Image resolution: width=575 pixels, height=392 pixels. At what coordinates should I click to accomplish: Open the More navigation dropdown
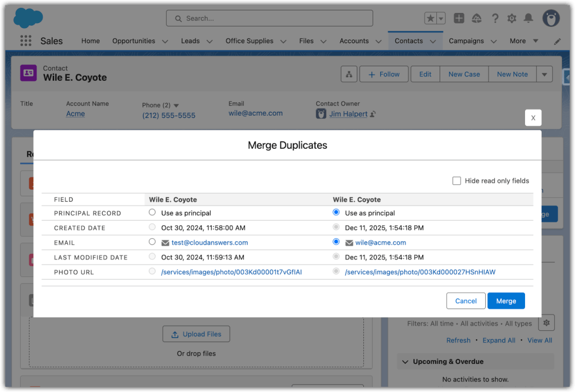(523, 41)
